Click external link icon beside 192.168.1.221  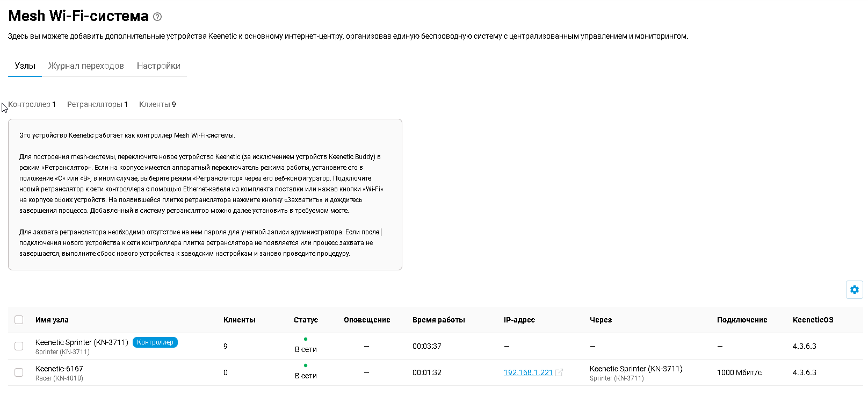click(x=559, y=372)
